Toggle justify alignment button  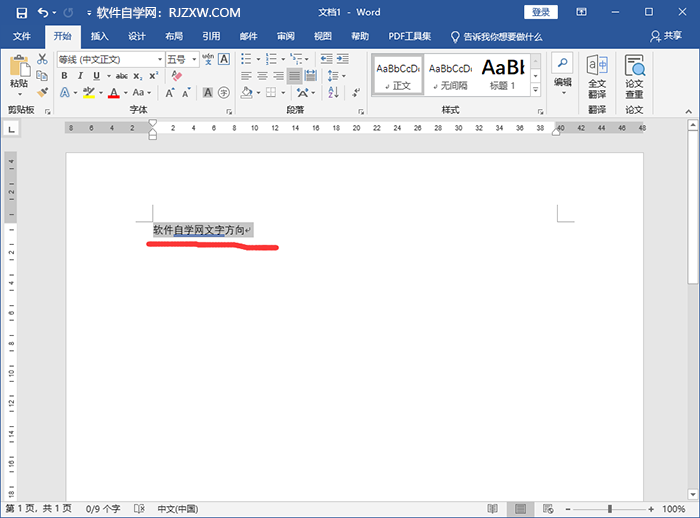[294, 76]
